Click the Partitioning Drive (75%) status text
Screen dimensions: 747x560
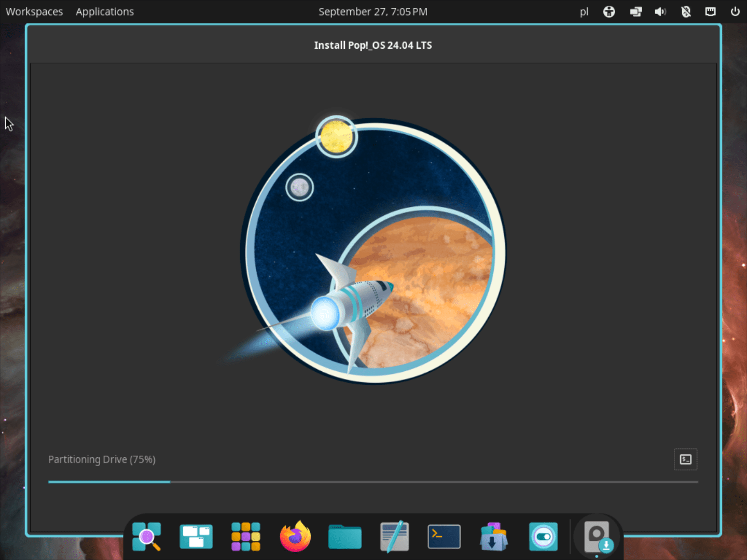pos(102,459)
